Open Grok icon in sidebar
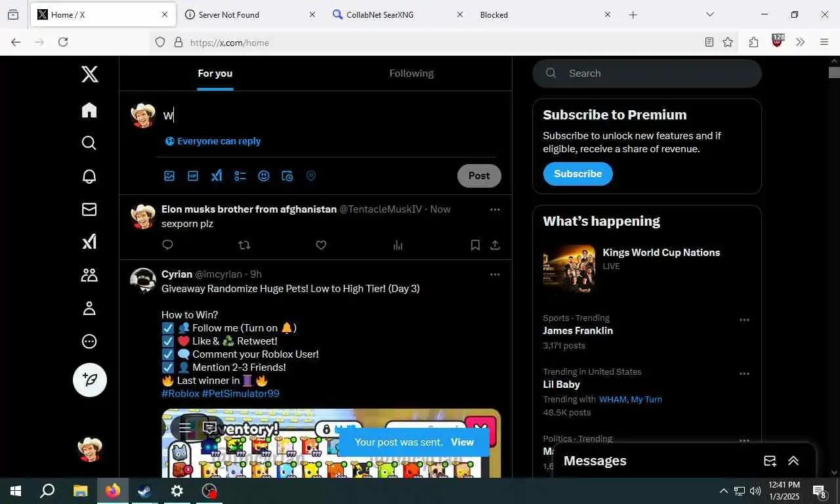The height and width of the screenshot is (504, 840). tap(89, 242)
